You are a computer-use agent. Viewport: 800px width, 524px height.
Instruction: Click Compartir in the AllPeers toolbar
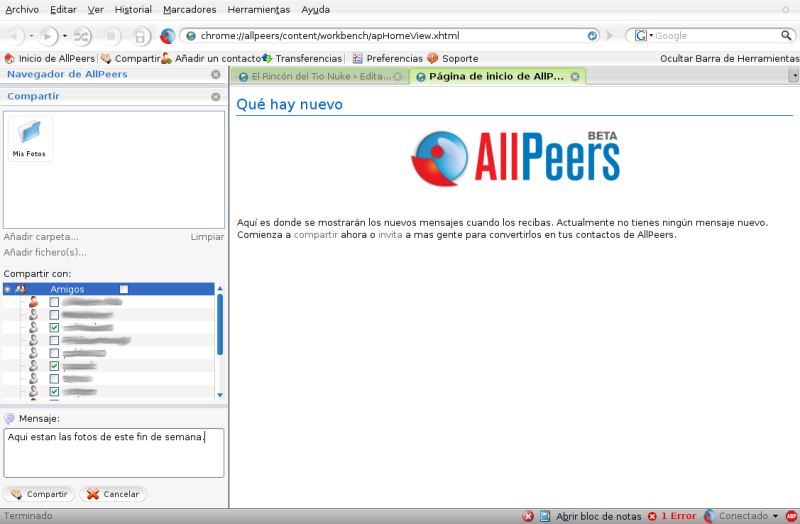[131, 58]
